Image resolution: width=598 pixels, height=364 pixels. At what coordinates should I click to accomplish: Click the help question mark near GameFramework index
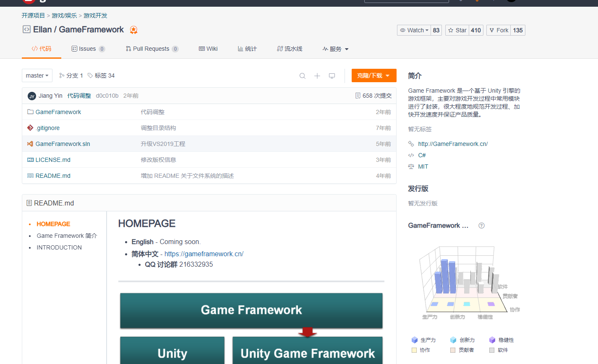tap(481, 226)
